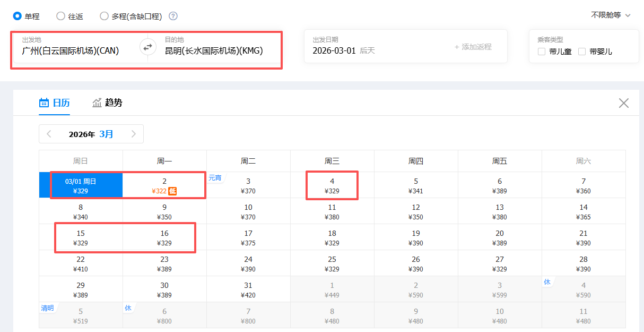Tick the 带婴儿 infant checkbox
Image resolution: width=644 pixels, height=332 pixels.
pyautogui.click(x=582, y=52)
